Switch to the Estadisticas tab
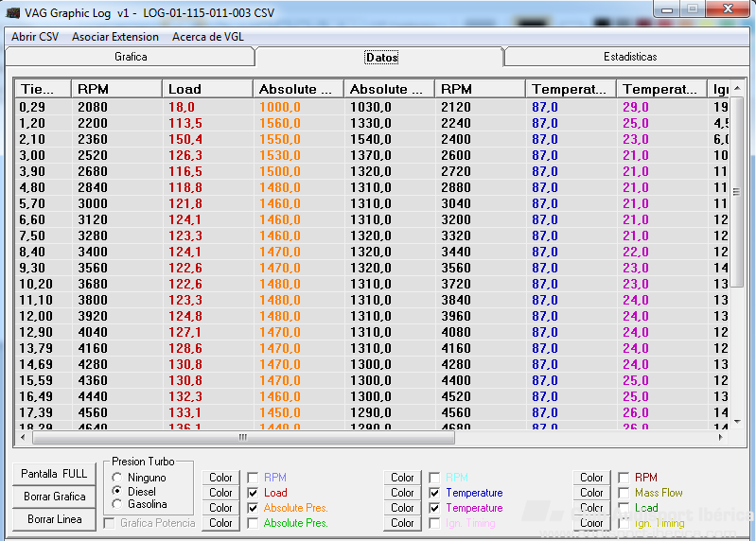Viewport: 756px width, 541px height. [x=629, y=57]
